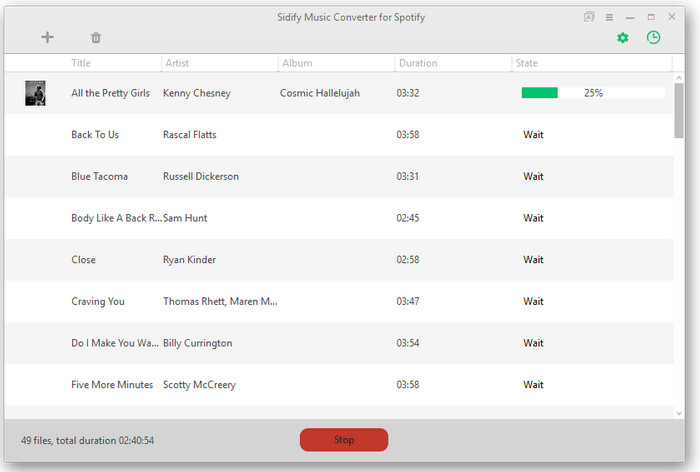Select the song Five More Minutes
This screenshot has height=472, width=700.
click(x=112, y=384)
